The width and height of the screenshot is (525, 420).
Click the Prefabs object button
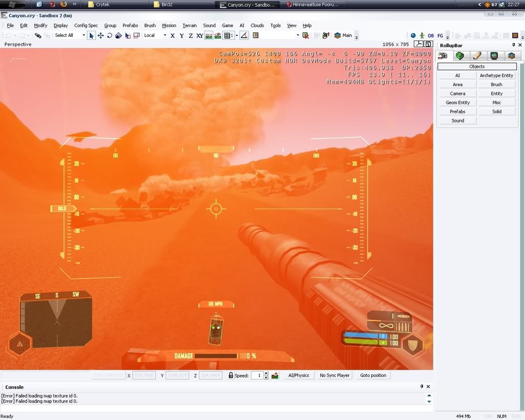(458, 111)
